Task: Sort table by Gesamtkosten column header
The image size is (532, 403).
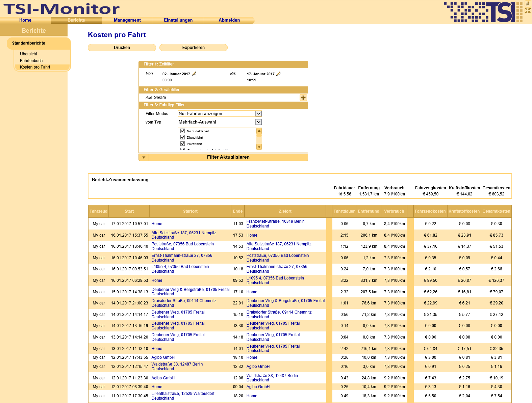Action: tap(496, 211)
